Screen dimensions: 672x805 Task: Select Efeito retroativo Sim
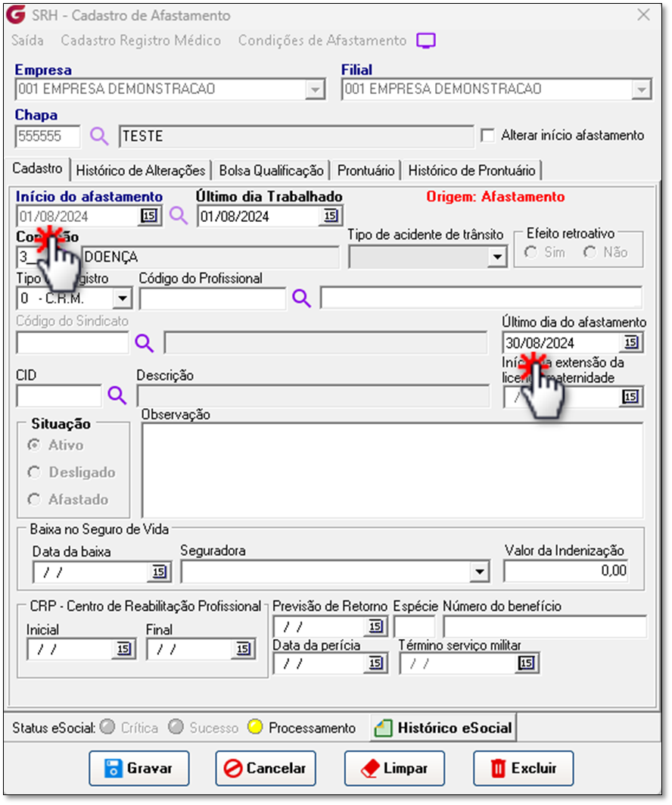[x=531, y=252]
